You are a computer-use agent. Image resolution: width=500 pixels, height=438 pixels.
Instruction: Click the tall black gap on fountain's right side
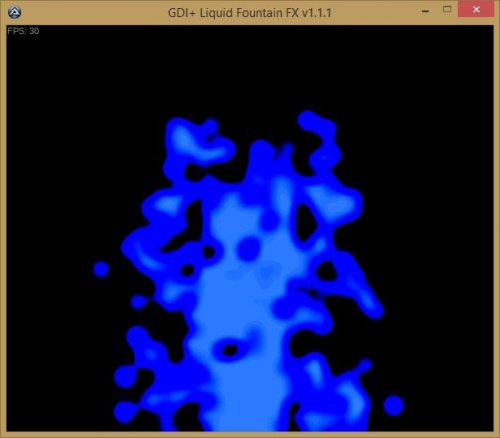click(x=305, y=222)
